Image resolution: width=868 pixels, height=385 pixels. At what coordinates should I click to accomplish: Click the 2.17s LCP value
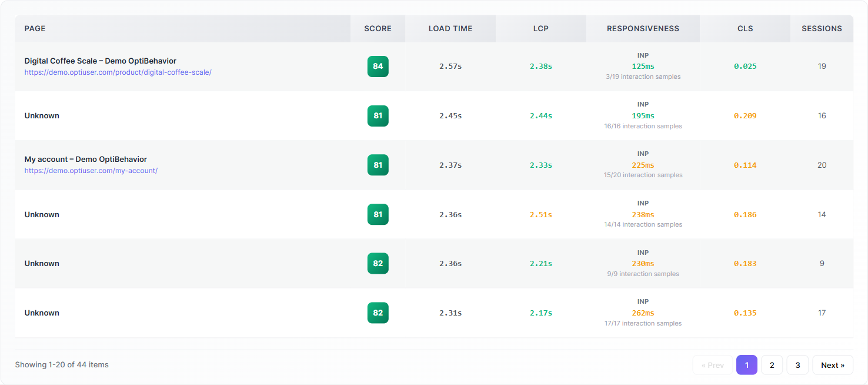point(541,313)
